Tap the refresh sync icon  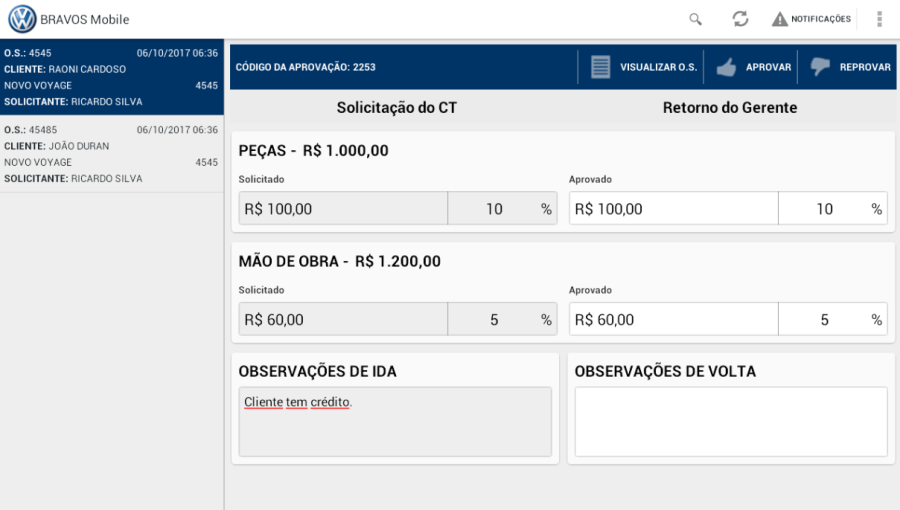point(740,19)
